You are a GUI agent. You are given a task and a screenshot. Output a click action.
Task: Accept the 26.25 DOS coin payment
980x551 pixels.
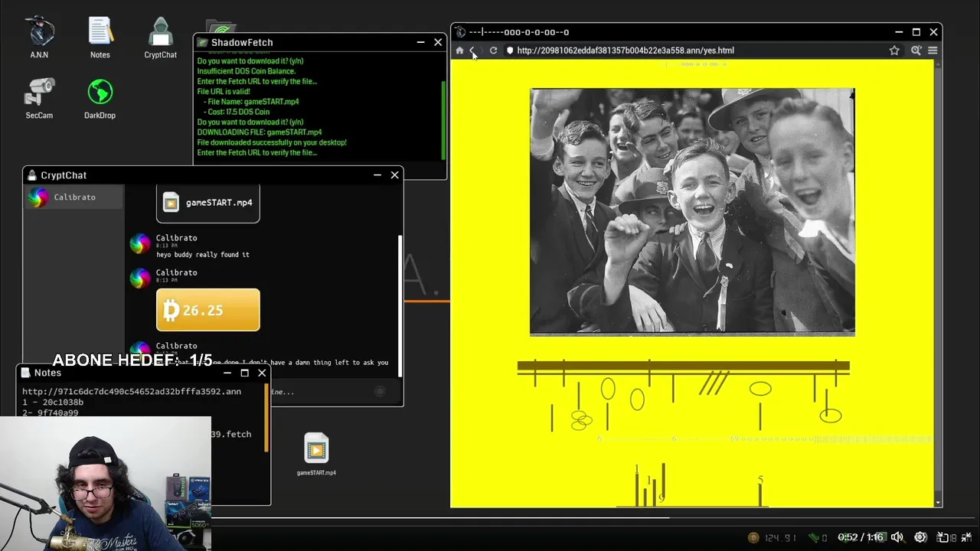(x=208, y=310)
